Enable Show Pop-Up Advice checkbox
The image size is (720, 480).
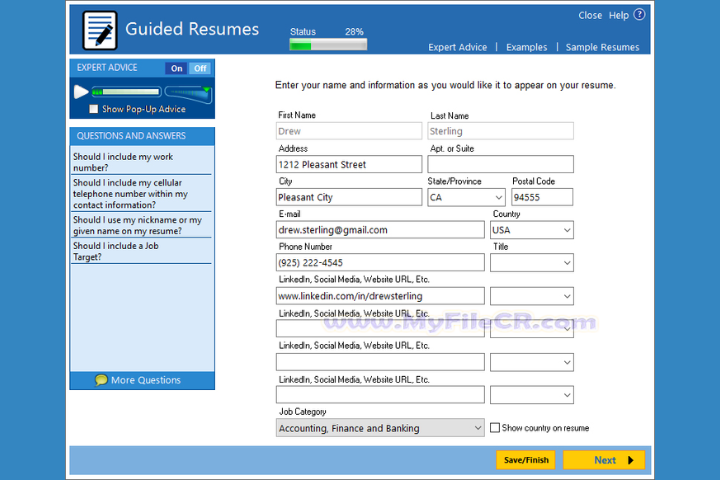(94, 109)
